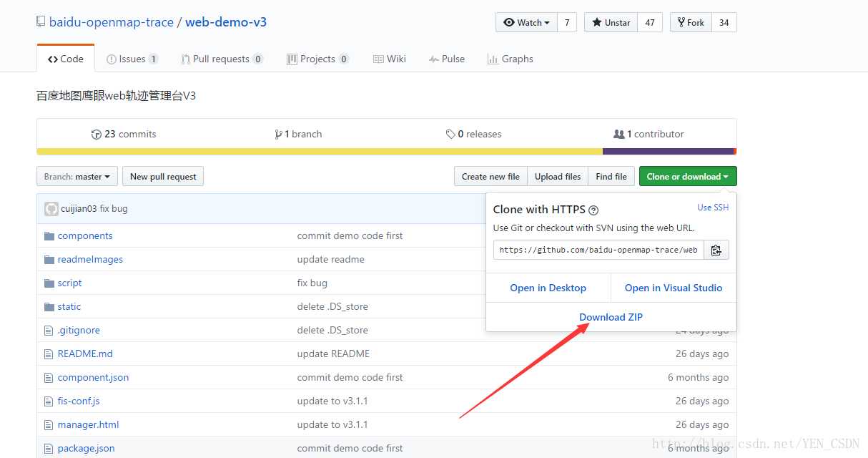The height and width of the screenshot is (458, 868).
Task: Click the purple language bar segment
Action: pos(669,151)
